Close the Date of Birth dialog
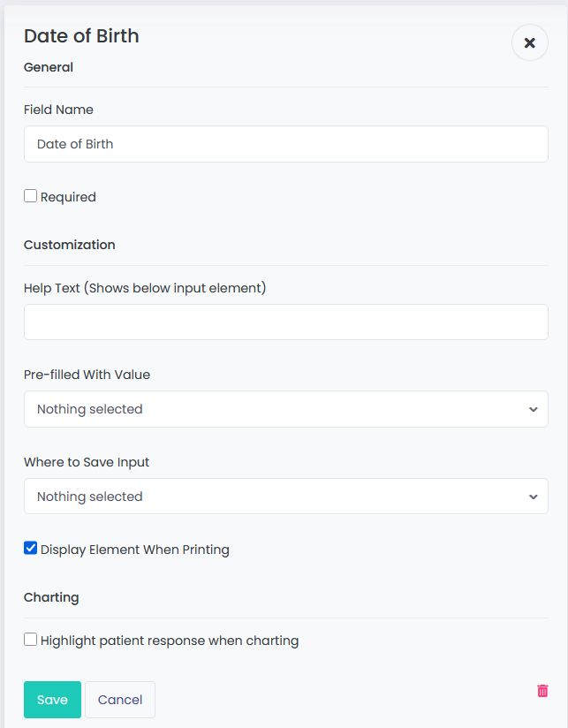568x728 pixels. click(x=529, y=42)
